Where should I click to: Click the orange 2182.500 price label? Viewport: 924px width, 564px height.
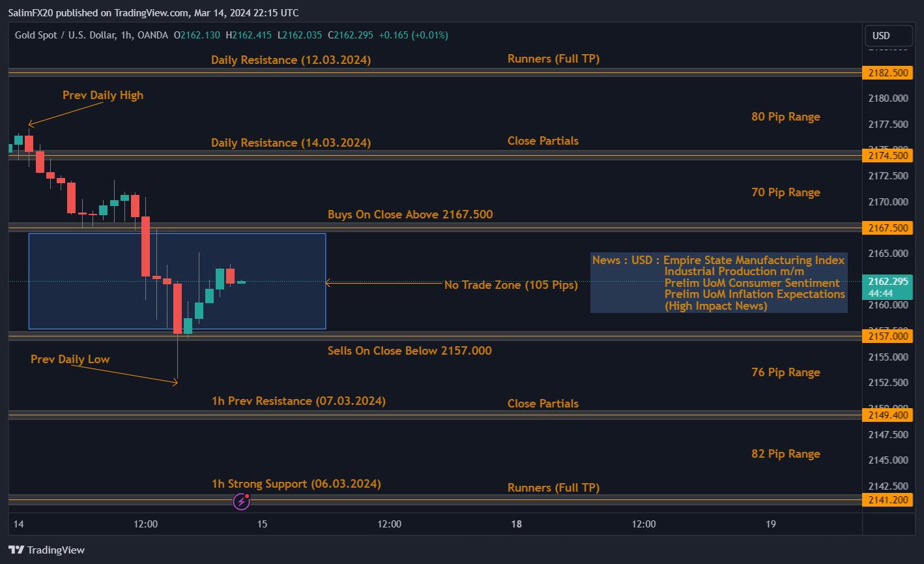(888, 72)
